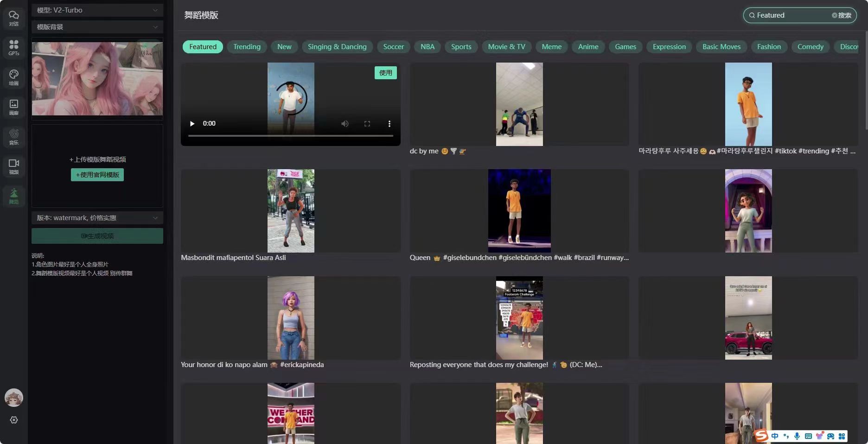Click the 使用官网模版 button
The width and height of the screenshot is (868, 444).
point(97,175)
